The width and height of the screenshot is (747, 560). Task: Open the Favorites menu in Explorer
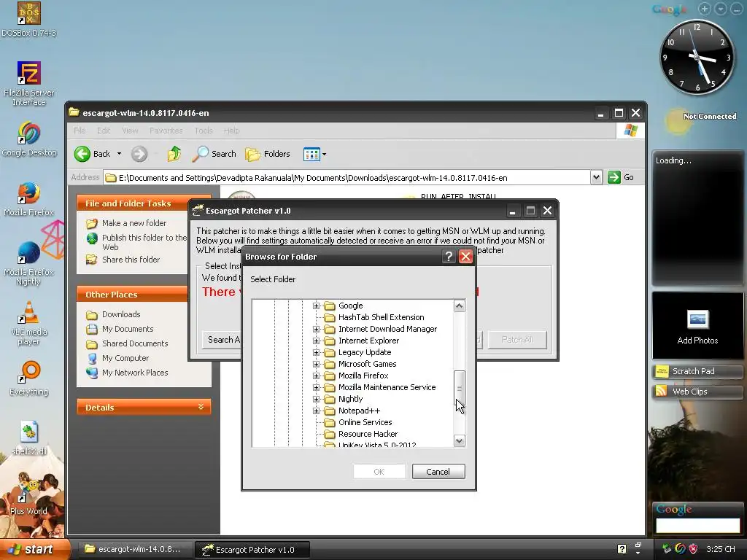tap(166, 131)
